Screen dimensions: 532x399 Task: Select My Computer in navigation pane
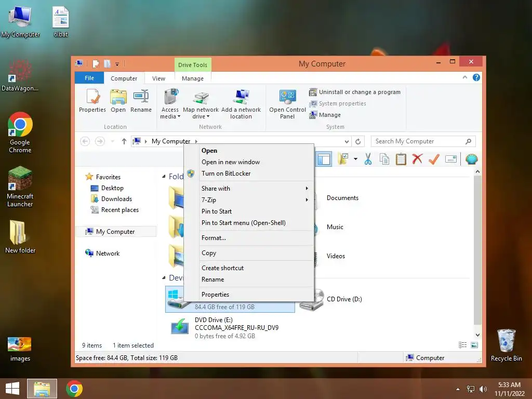click(115, 232)
